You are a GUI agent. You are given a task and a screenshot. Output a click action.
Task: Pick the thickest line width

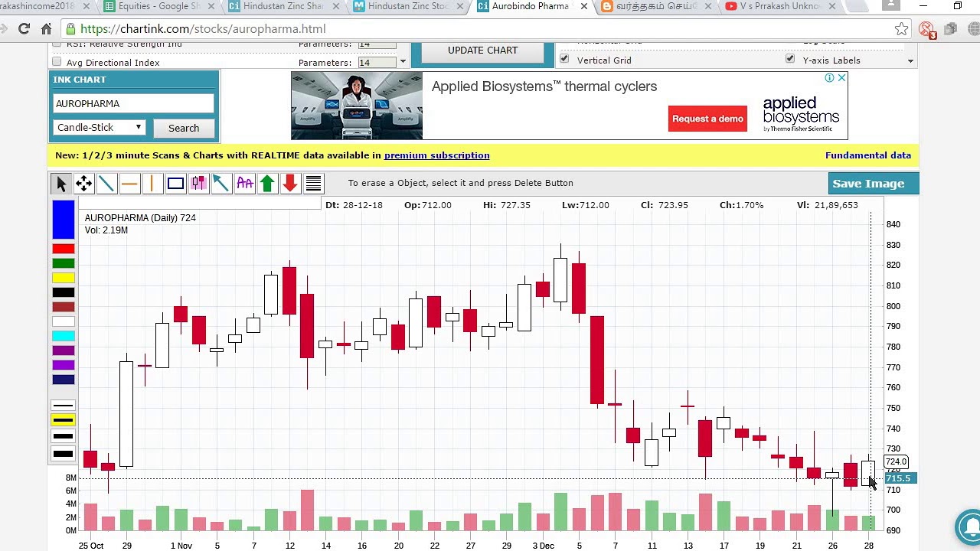pyautogui.click(x=64, y=454)
